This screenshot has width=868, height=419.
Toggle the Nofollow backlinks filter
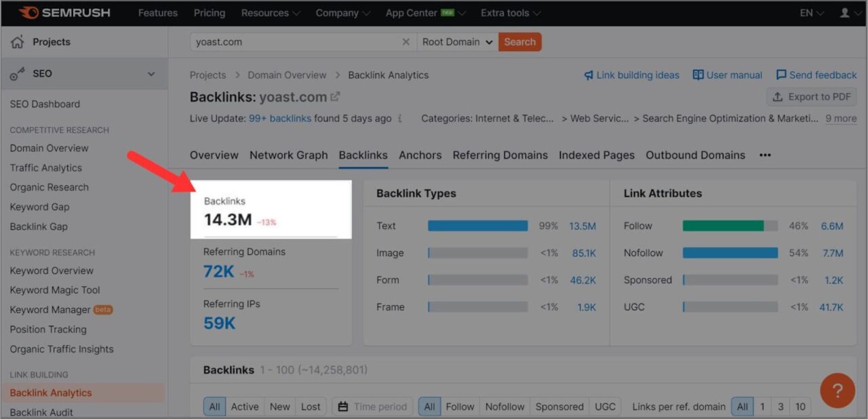coord(505,406)
